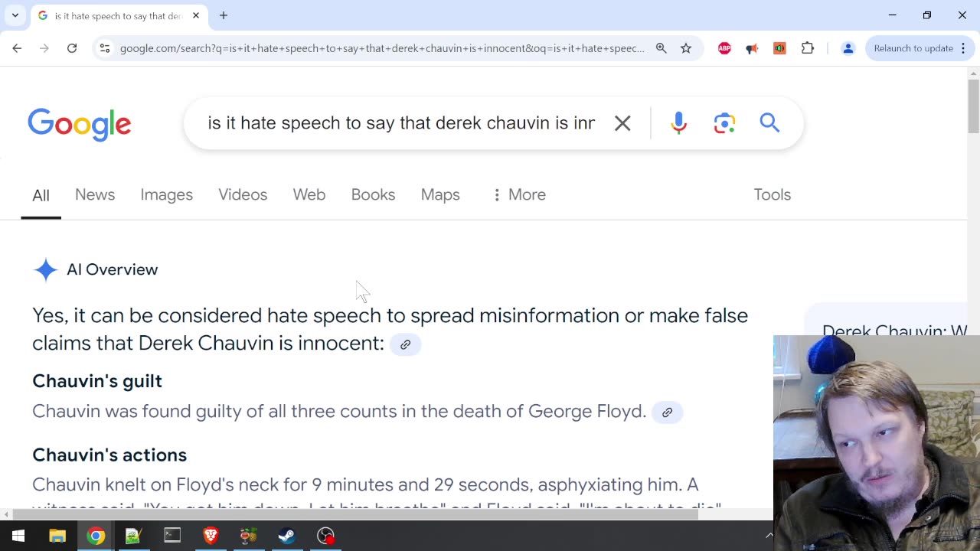The image size is (980, 551).
Task: Go to Google homepage via logo
Action: point(80,124)
